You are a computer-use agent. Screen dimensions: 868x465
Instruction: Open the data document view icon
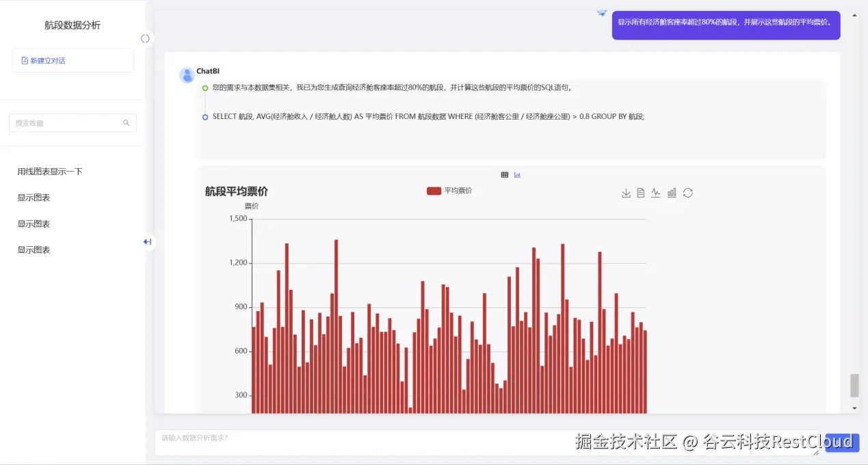pyautogui.click(x=641, y=192)
